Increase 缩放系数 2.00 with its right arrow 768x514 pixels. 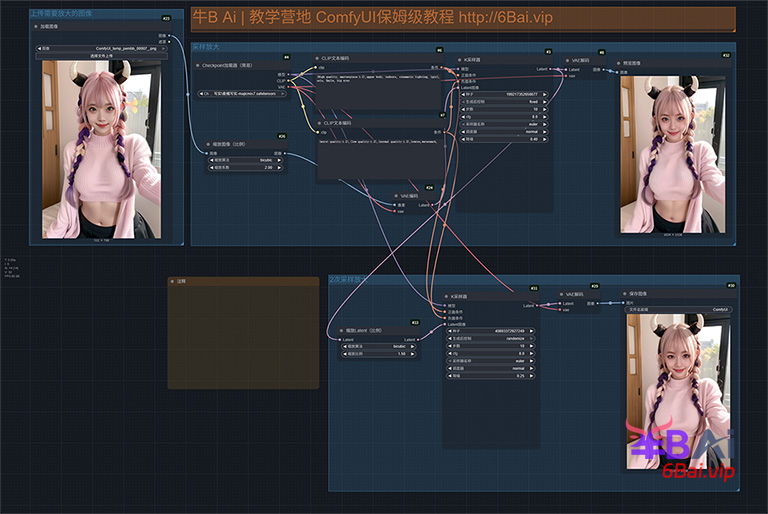tap(280, 168)
